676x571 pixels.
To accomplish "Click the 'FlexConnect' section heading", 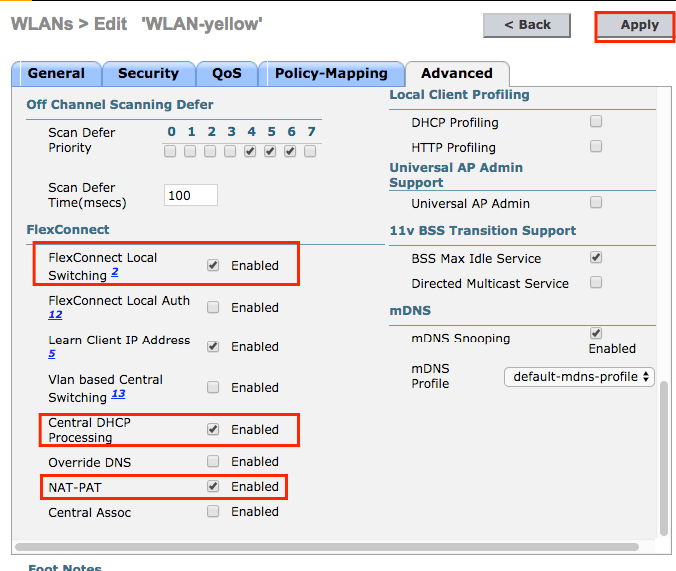I will click(x=68, y=229).
